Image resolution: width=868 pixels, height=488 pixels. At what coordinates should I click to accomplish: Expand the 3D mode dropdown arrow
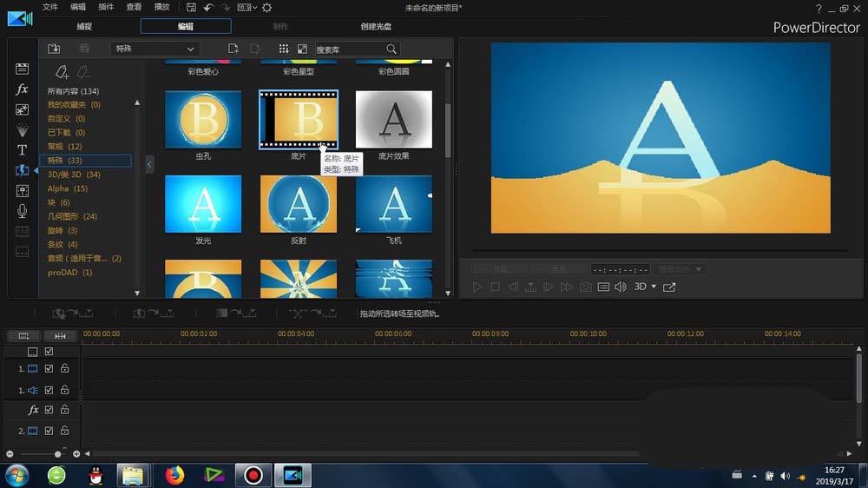[x=654, y=287]
